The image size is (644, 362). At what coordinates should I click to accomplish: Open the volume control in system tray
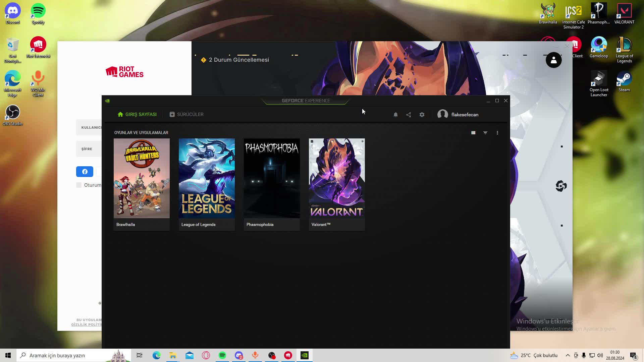click(600, 355)
